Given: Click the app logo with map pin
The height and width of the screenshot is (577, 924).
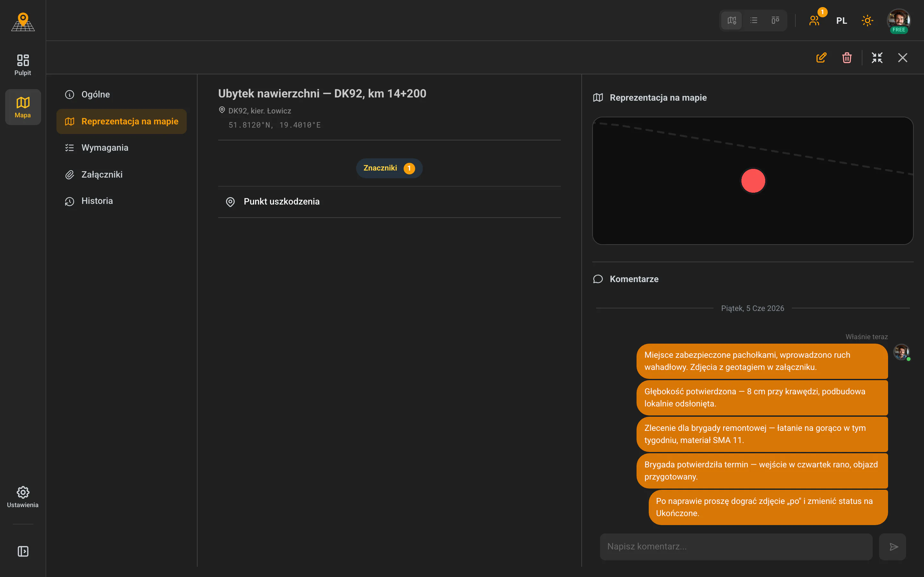Looking at the screenshot, I should (23, 22).
